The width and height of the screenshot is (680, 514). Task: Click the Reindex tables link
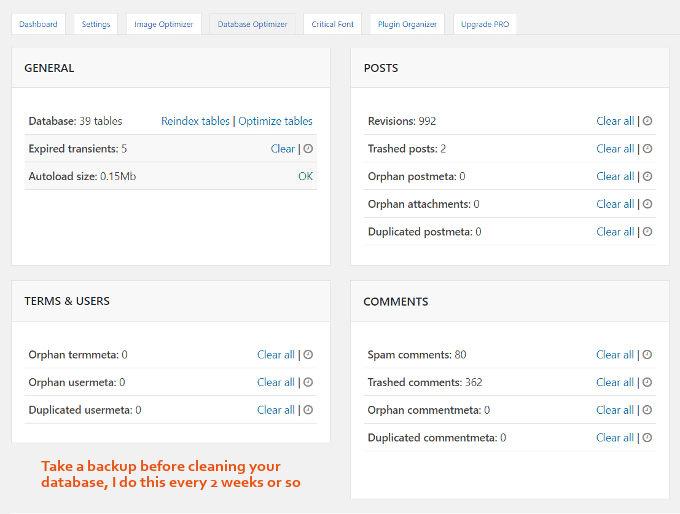pos(195,121)
